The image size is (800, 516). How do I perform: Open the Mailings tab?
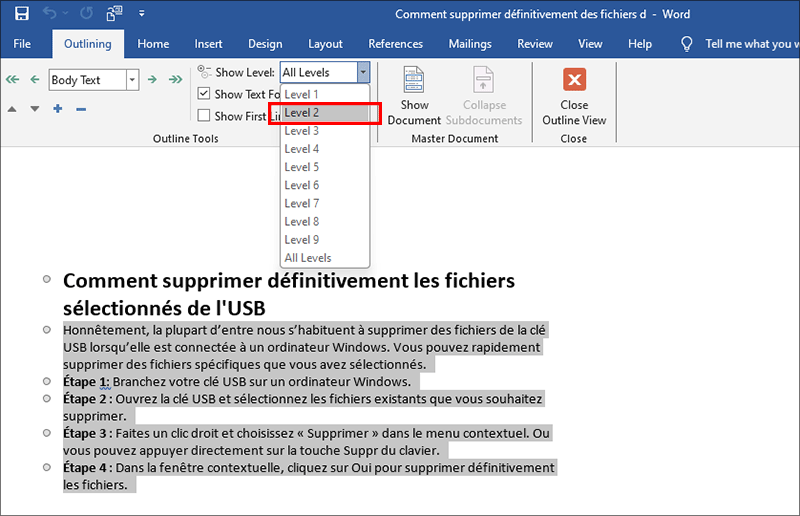tap(470, 44)
